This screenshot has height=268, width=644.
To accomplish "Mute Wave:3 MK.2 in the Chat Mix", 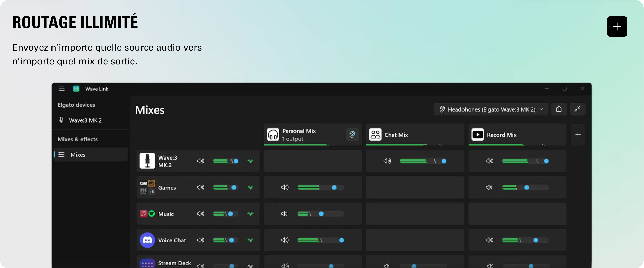I will click(387, 161).
